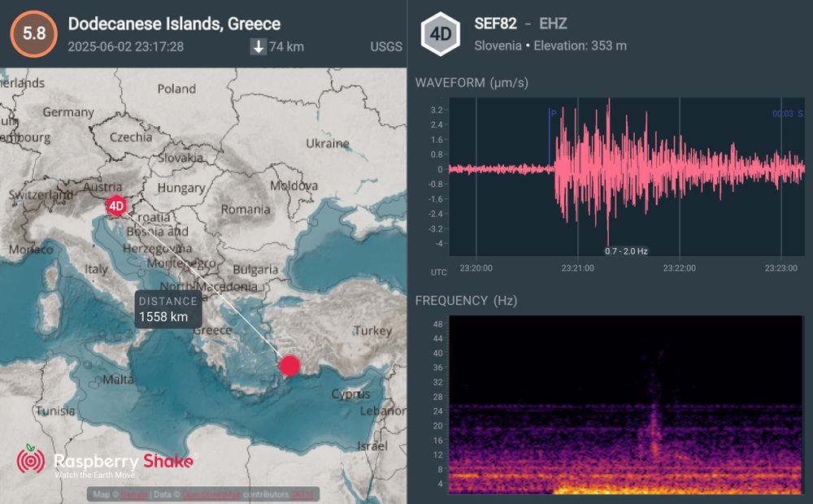Click the Bulgaria label on map
Screen dimensions: 813x504
pyautogui.click(x=255, y=270)
